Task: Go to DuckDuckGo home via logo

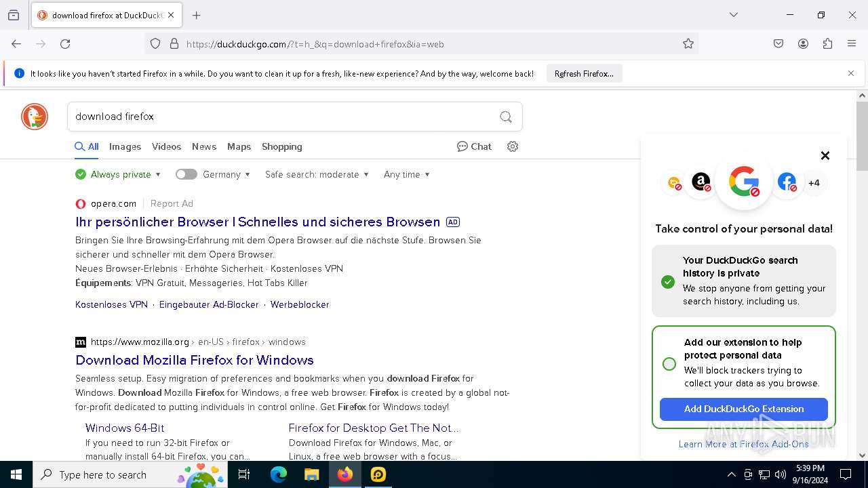Action: click(35, 117)
